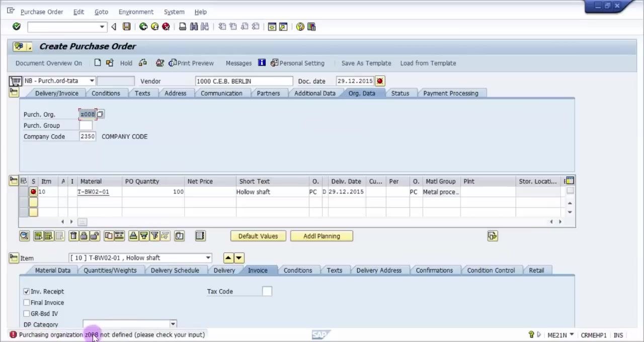
Task: Collapse the Item detail section expander
Action: click(14, 258)
